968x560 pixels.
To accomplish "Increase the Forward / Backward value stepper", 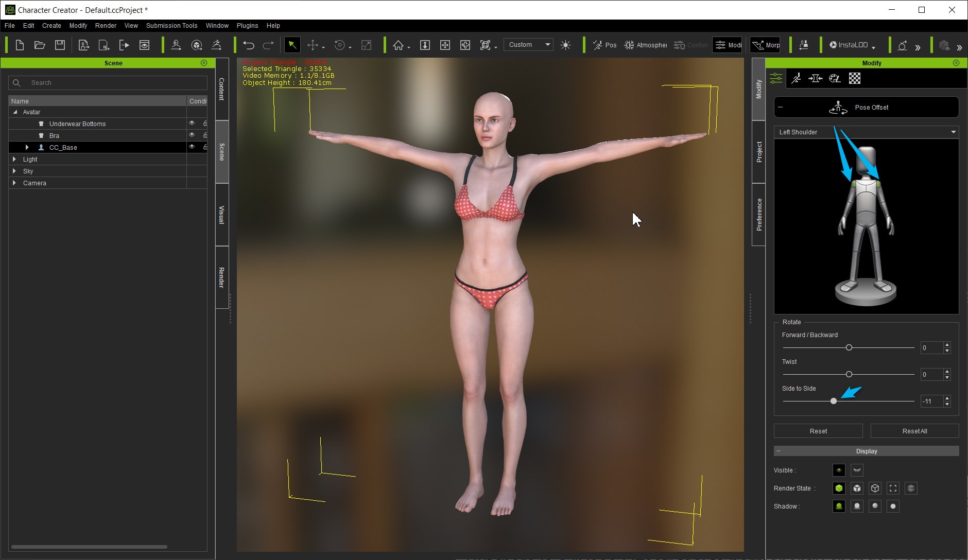I will pyautogui.click(x=947, y=344).
